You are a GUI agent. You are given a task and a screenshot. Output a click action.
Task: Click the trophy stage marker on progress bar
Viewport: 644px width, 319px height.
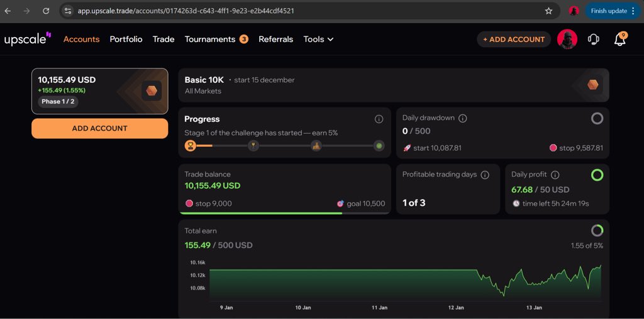click(253, 146)
